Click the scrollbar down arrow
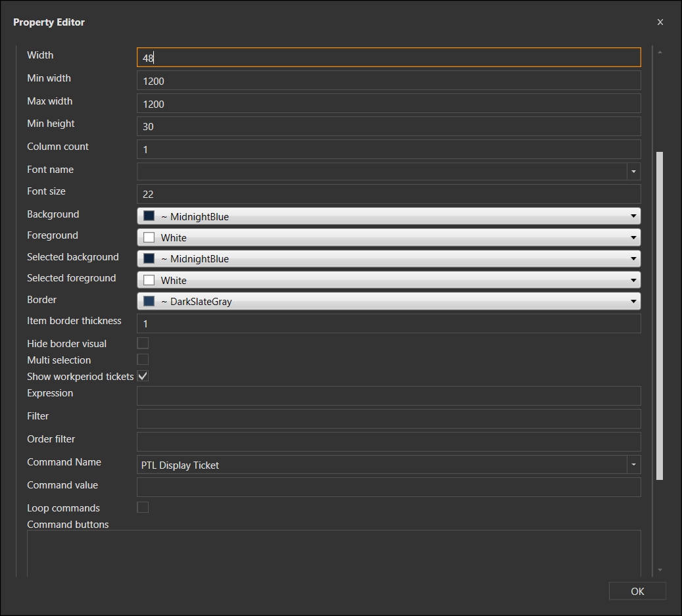The image size is (682, 616). [660, 570]
